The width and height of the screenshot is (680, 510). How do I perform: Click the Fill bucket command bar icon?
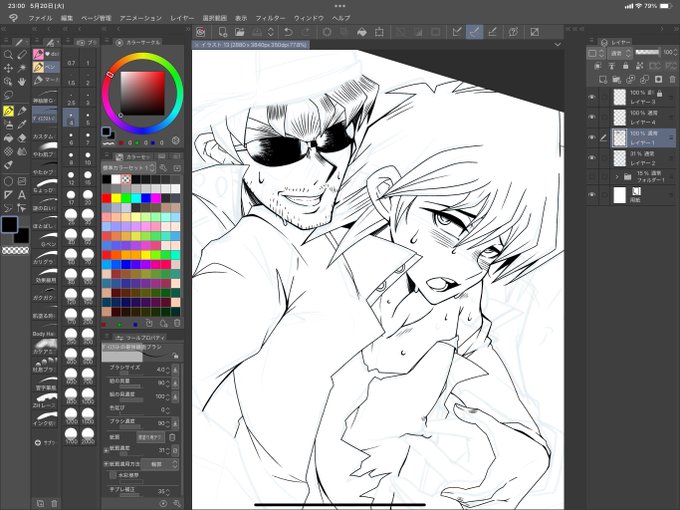(362, 32)
